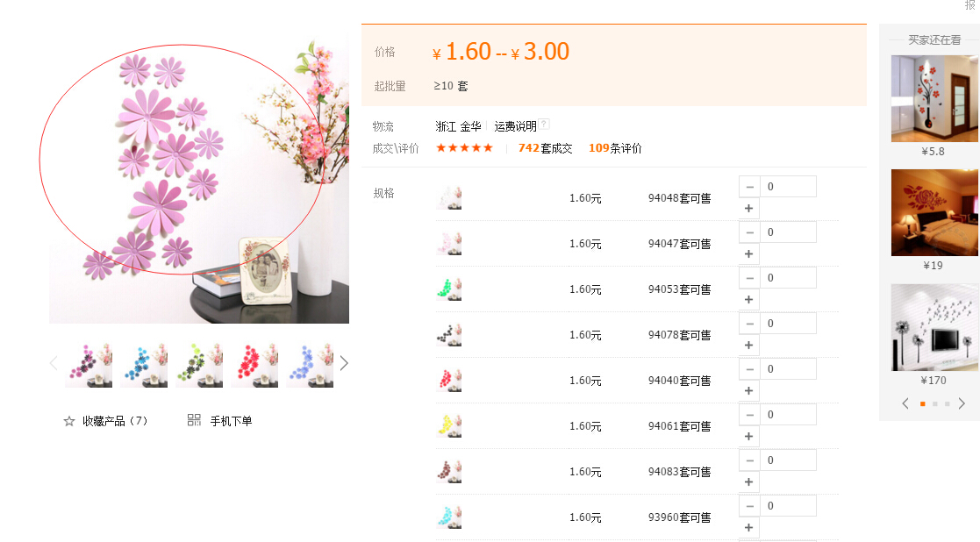Click the star icon to favorite product

(68, 422)
